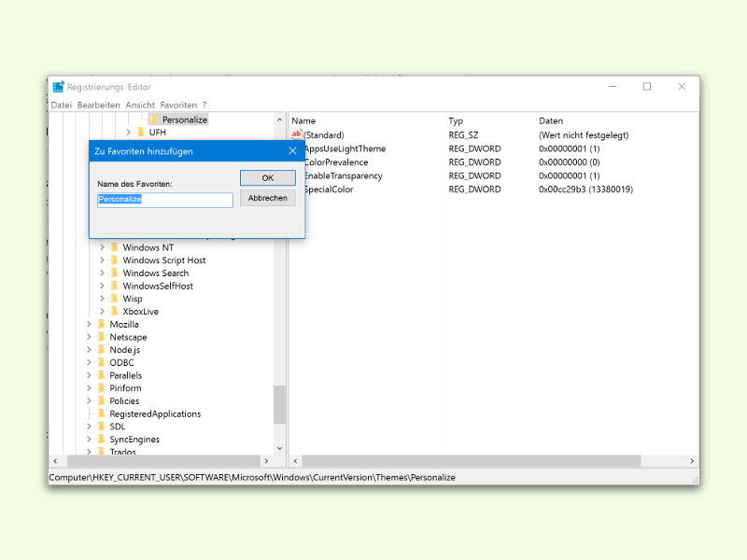Confirm the favorite with OK

coord(268,177)
